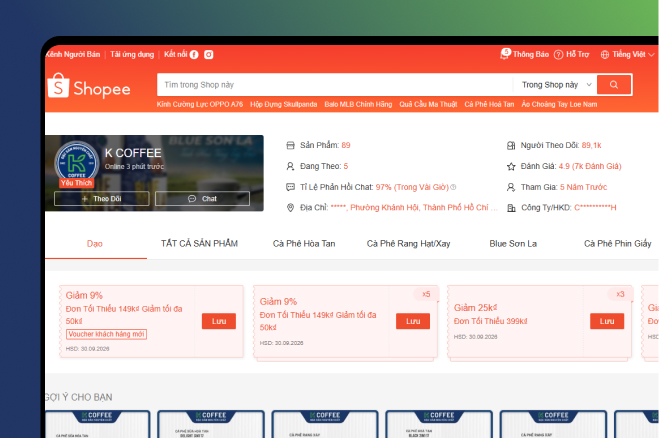Click the Voucher khách hàng mới tag

[x=106, y=334]
